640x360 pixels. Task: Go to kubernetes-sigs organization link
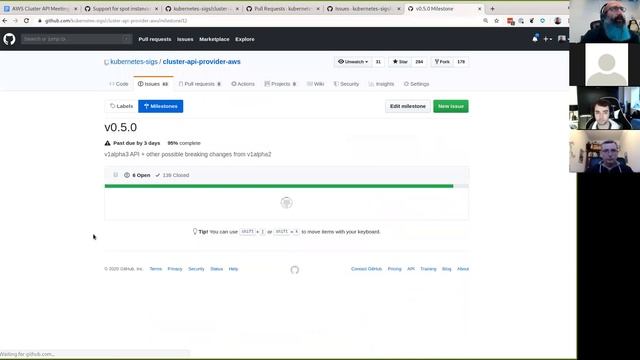pyautogui.click(x=134, y=62)
